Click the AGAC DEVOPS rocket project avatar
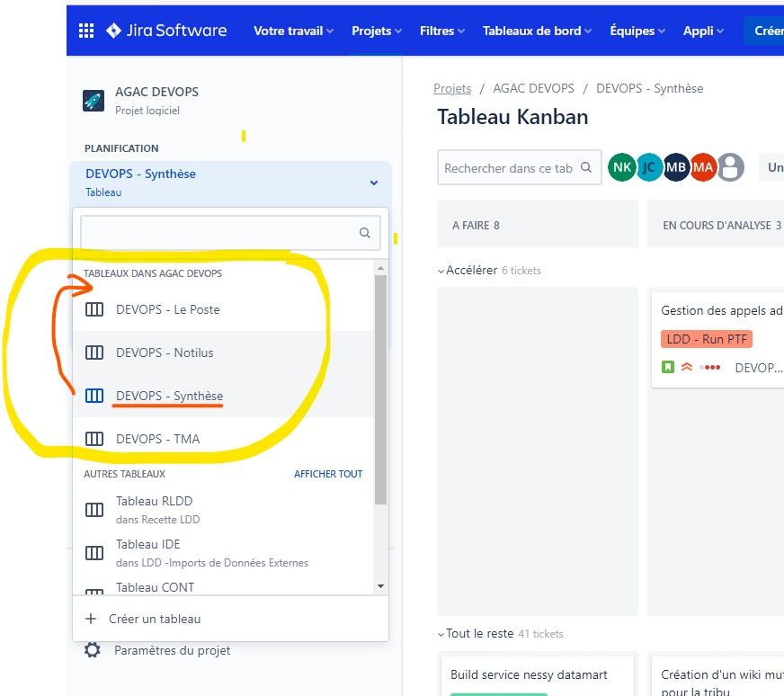Image resolution: width=784 pixels, height=696 pixels. tap(94, 101)
